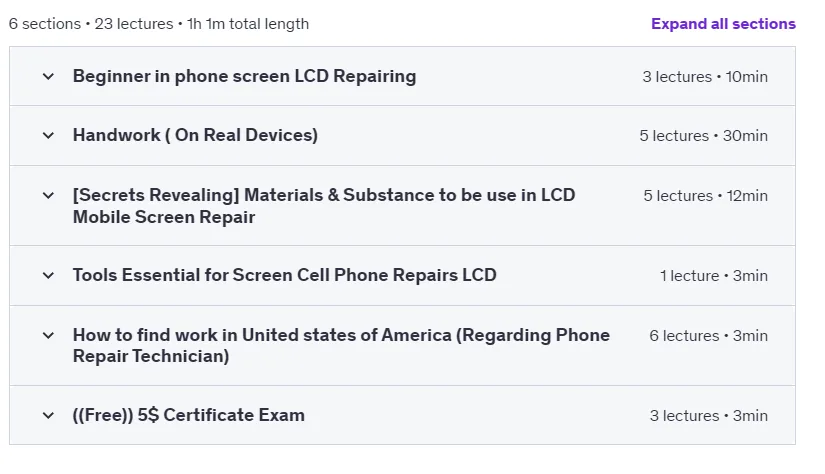
Task: Click the 1 lecture • 3min label
Action: 714,276
